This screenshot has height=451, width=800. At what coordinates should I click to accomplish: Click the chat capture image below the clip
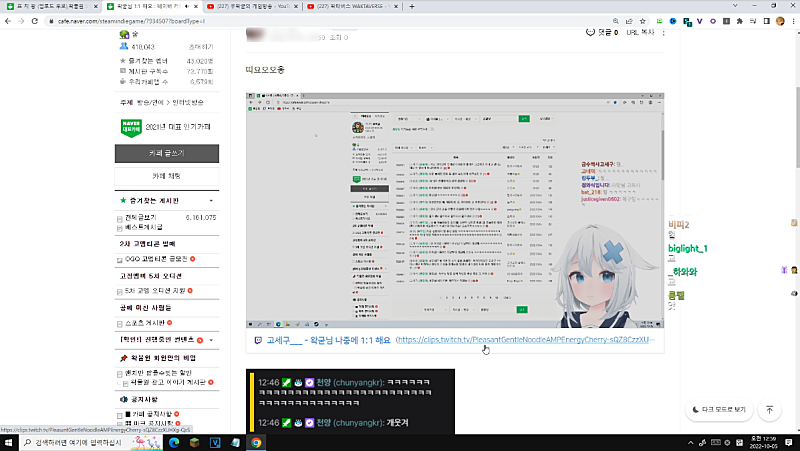350,402
